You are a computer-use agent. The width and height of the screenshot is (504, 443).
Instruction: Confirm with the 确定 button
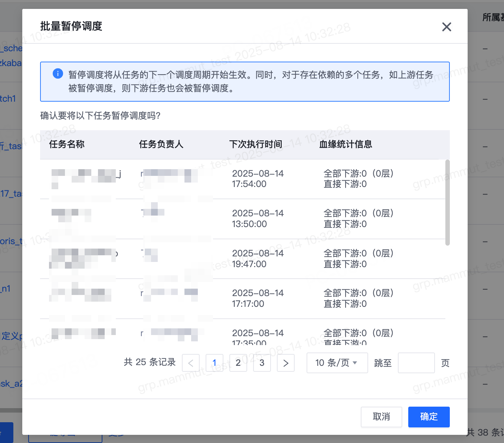tap(429, 417)
